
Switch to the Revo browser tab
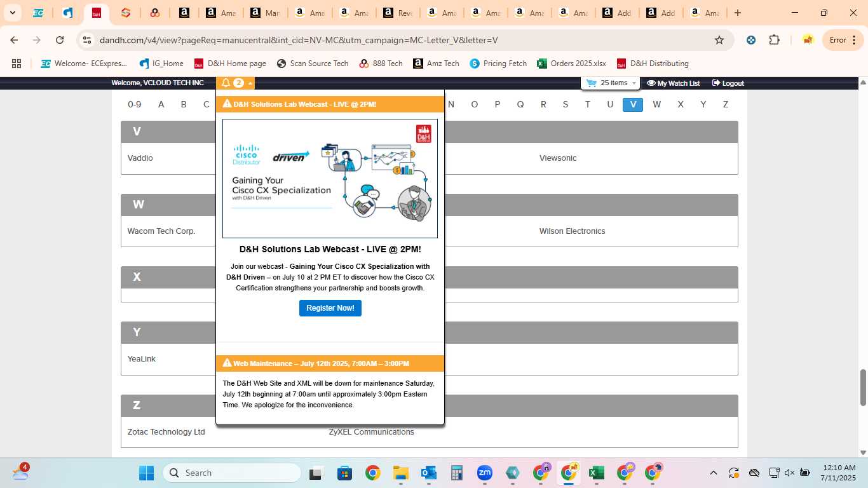coord(398,13)
